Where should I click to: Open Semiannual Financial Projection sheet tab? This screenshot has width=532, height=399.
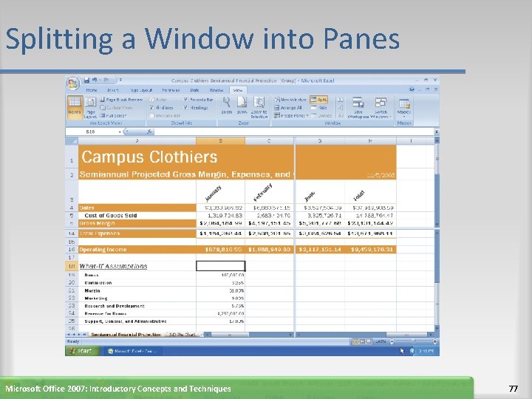click(x=126, y=335)
